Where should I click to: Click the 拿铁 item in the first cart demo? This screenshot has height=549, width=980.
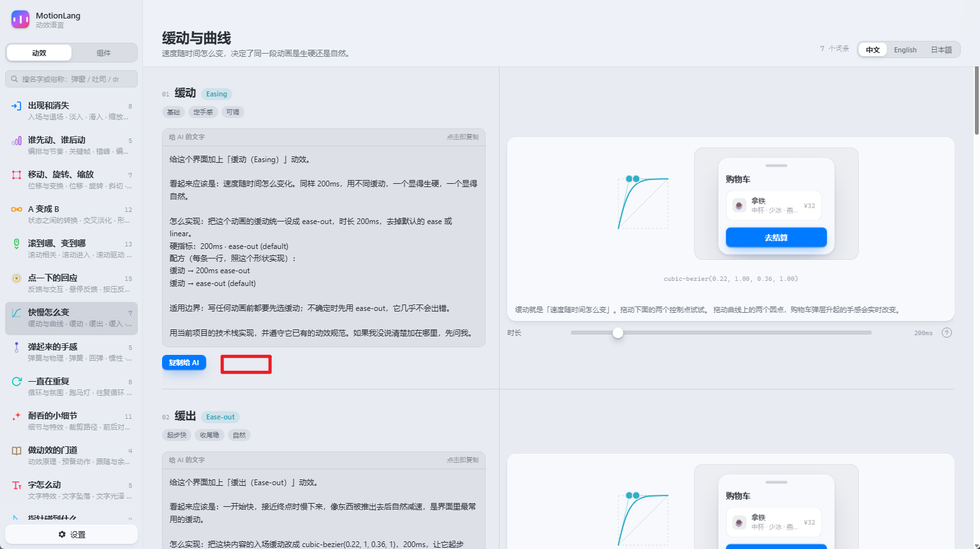(x=773, y=206)
